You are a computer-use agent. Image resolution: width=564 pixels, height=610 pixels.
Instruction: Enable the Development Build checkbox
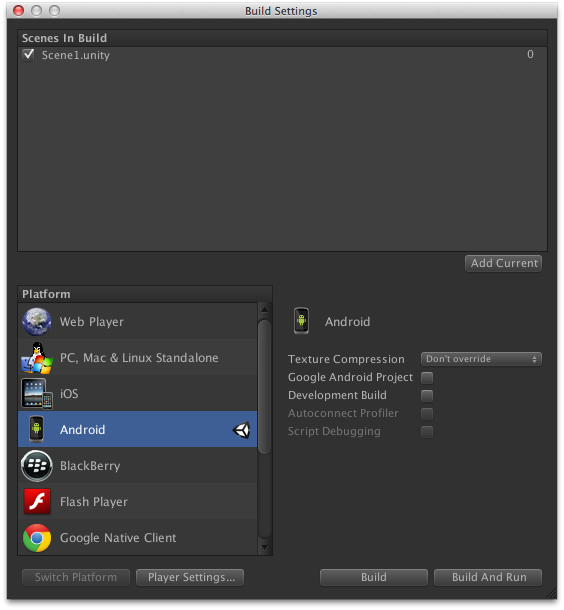click(427, 396)
